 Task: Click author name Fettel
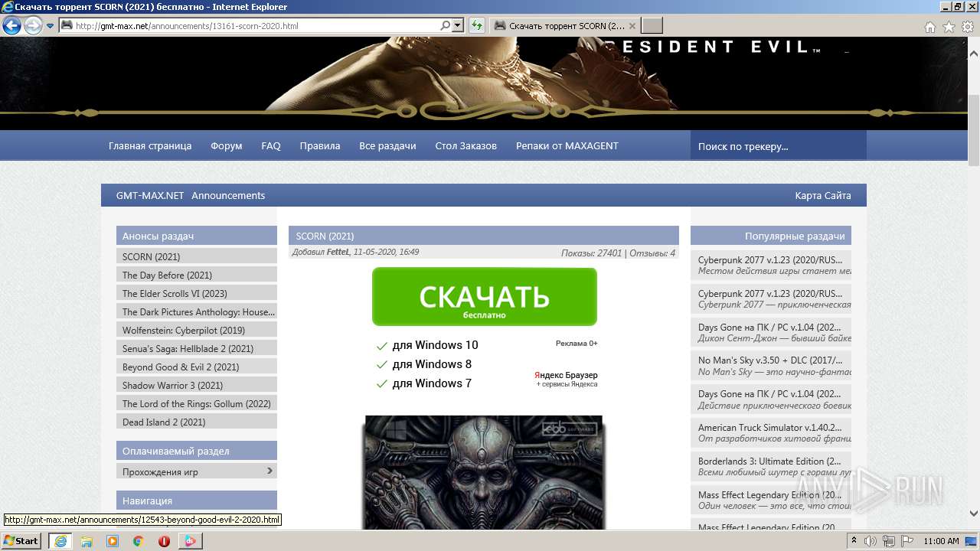click(x=338, y=252)
